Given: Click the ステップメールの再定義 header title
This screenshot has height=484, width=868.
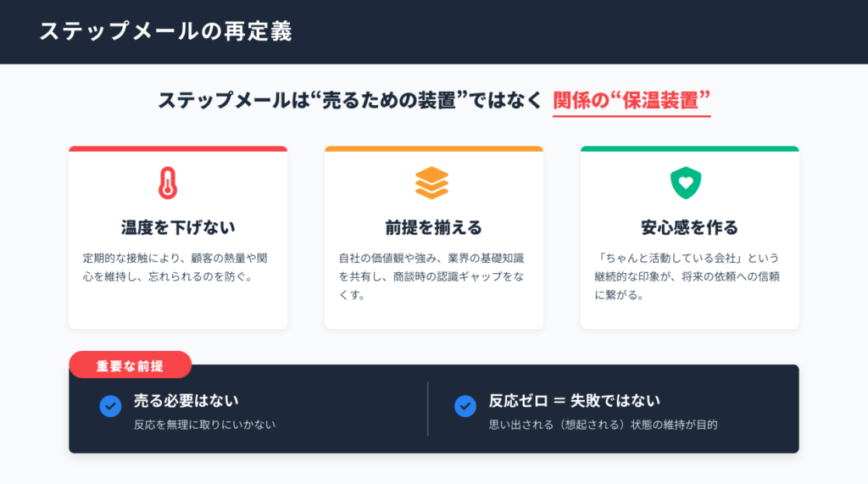Looking at the screenshot, I should 165,31.
